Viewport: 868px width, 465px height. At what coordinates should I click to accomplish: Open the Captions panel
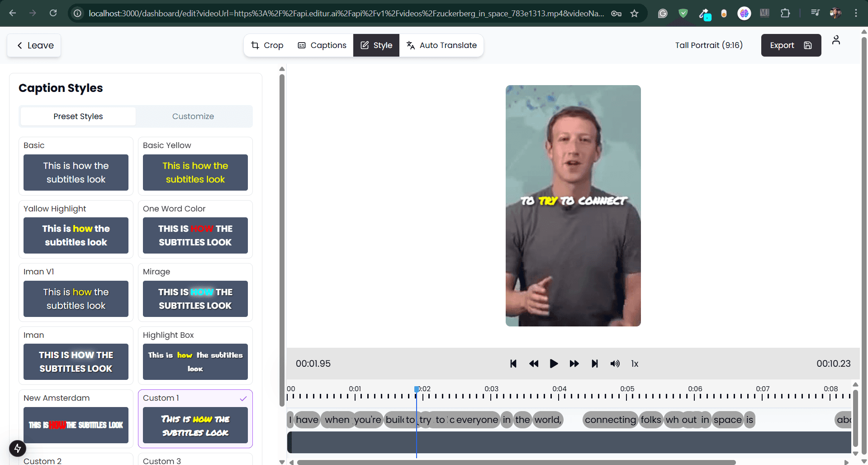(x=322, y=45)
